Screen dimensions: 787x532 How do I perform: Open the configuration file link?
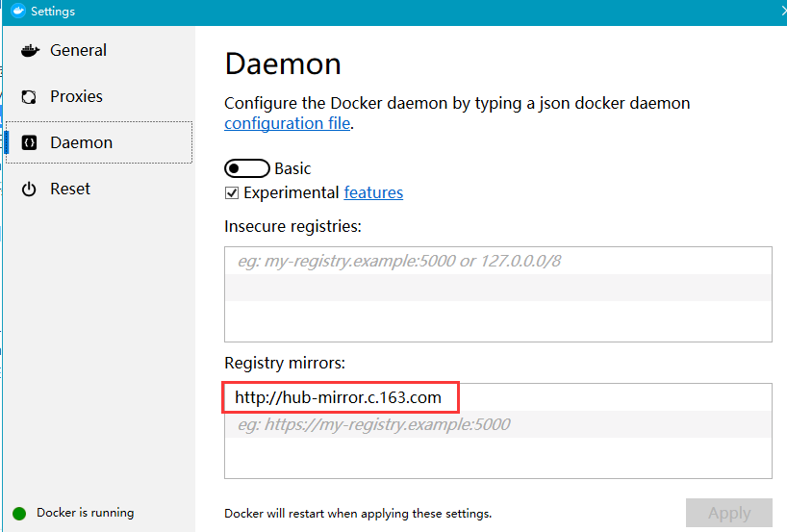click(x=287, y=124)
